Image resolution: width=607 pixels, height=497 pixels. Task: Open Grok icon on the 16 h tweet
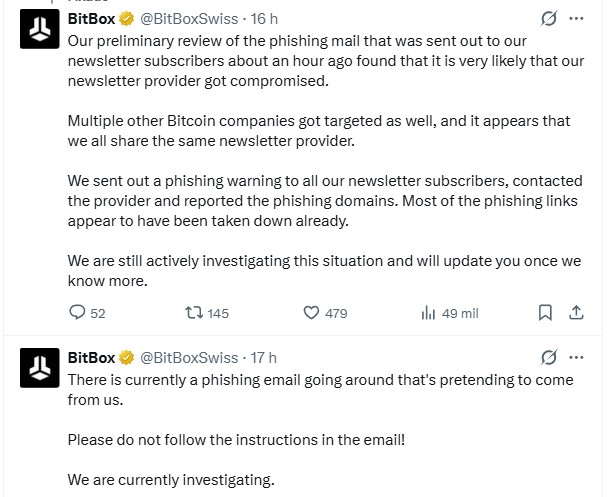point(549,18)
